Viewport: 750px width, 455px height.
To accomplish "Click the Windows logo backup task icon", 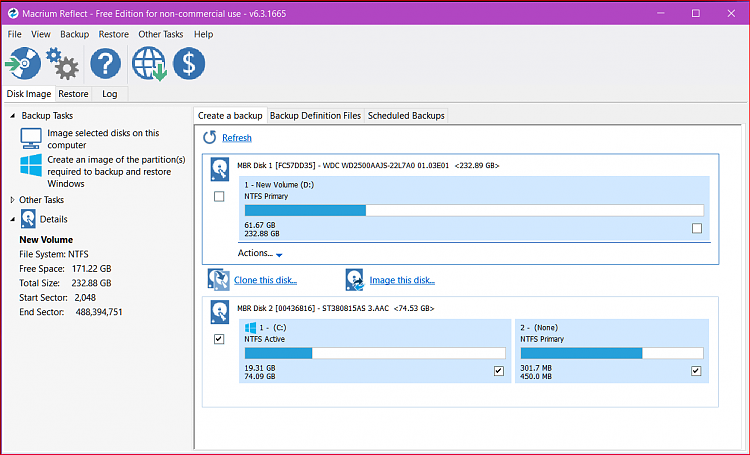I will [x=31, y=165].
